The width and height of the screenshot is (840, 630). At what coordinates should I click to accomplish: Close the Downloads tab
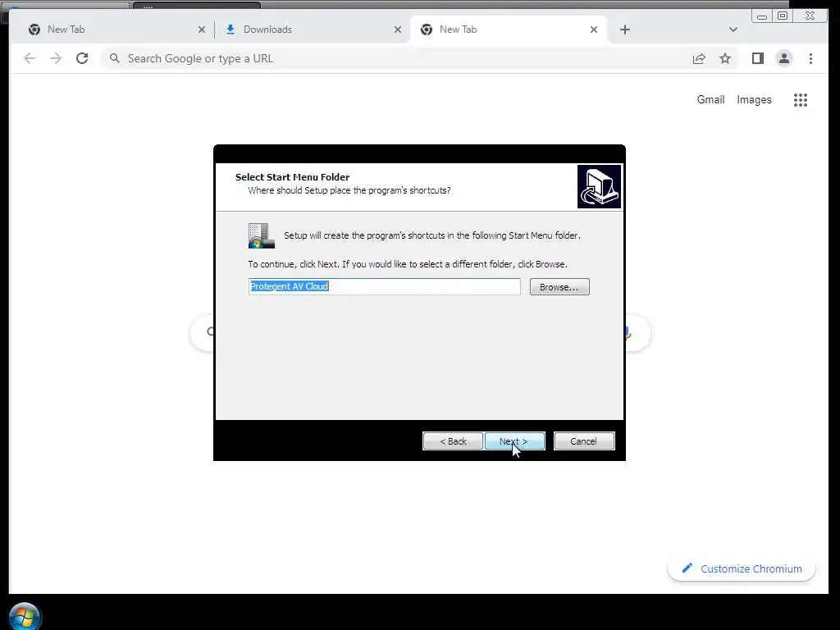click(x=398, y=30)
